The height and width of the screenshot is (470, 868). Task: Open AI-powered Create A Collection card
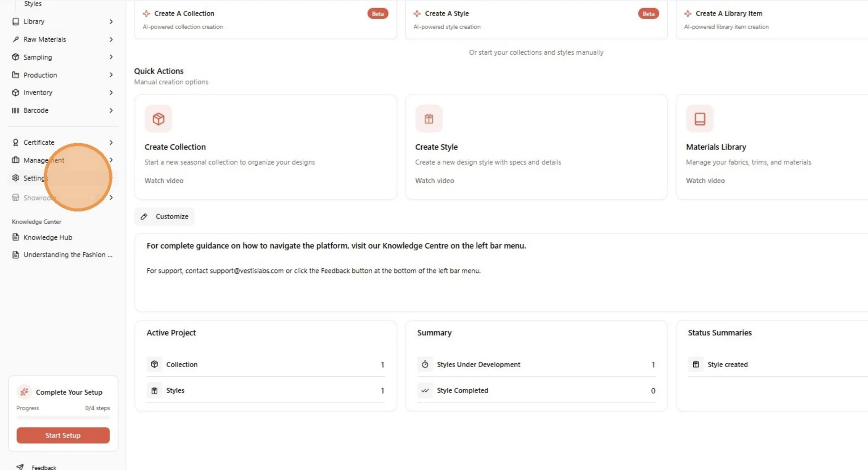(x=265, y=20)
